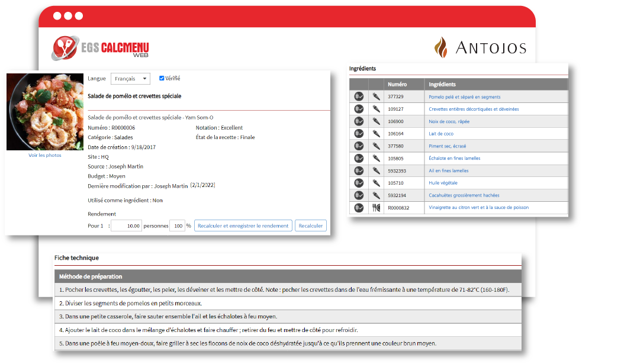
Task: Click the allergen check icon for Crevettes entières
Action: pyautogui.click(x=359, y=109)
